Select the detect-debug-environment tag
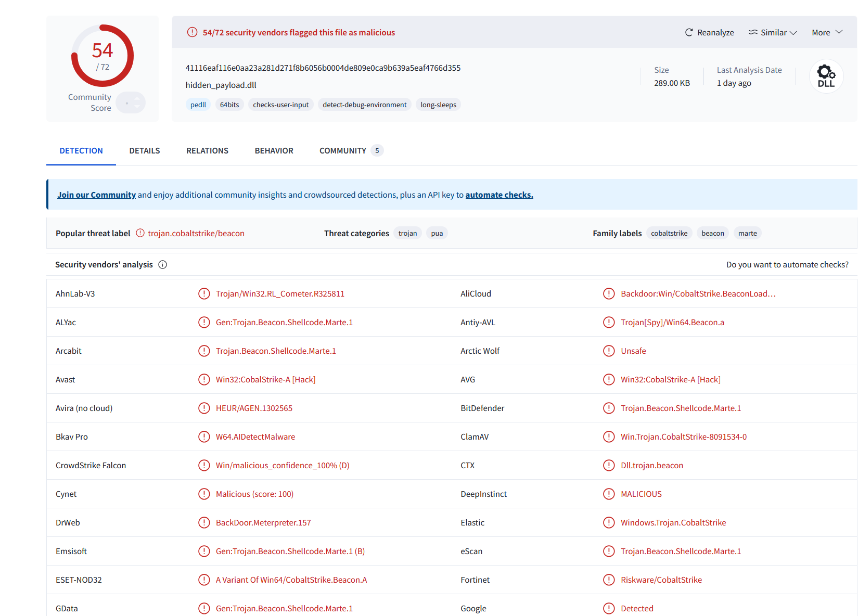 coord(365,105)
